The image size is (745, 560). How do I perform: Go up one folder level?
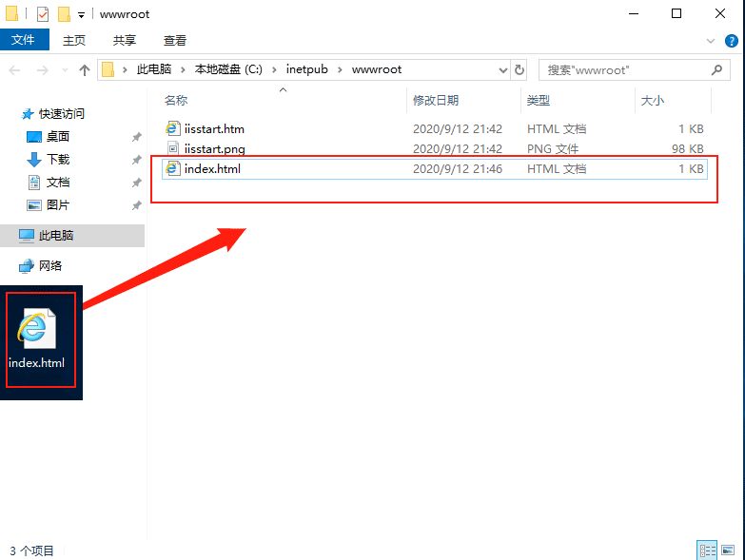85,70
